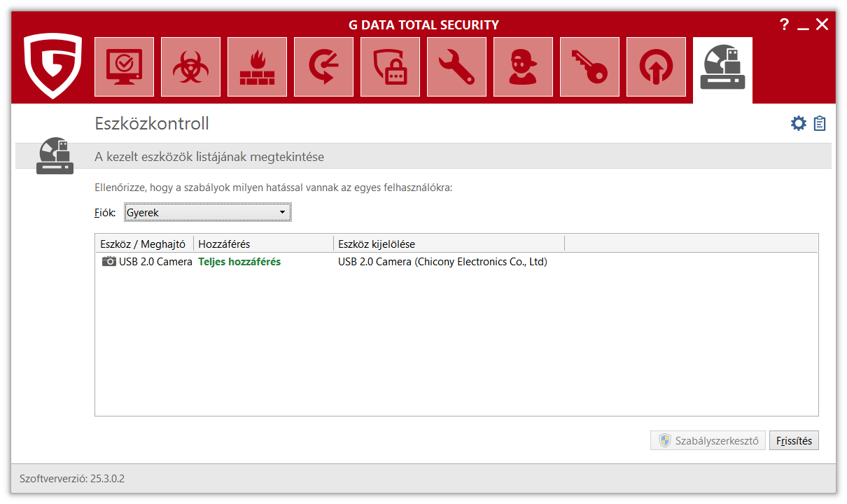Sort by Eszköz kijelölése column header
The image size is (847, 504).
[x=449, y=244]
